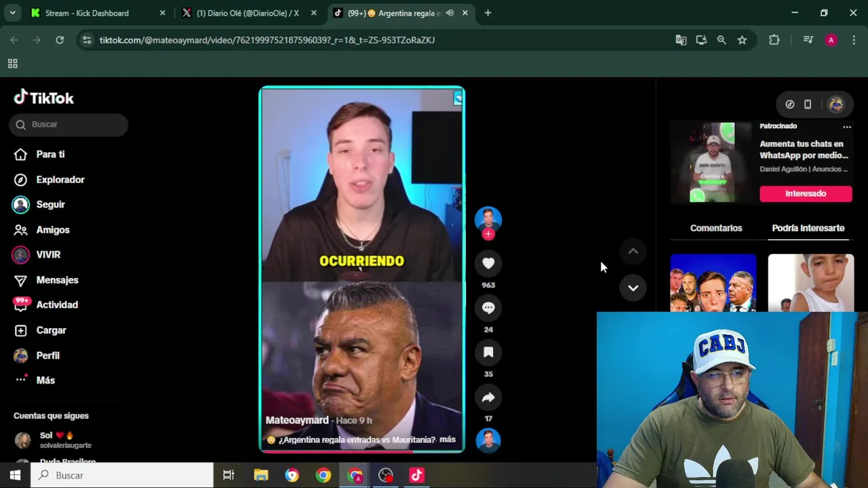Image resolution: width=868 pixels, height=488 pixels.
Task: Switch to the Diario Olé X tab
Action: point(248,13)
